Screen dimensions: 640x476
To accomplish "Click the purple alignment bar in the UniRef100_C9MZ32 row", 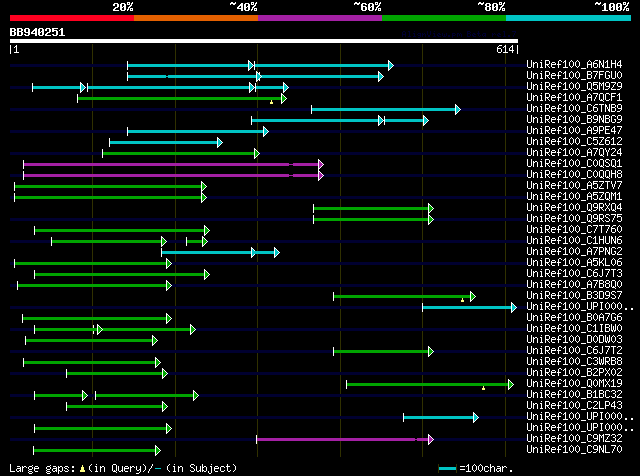I will pos(345,440).
